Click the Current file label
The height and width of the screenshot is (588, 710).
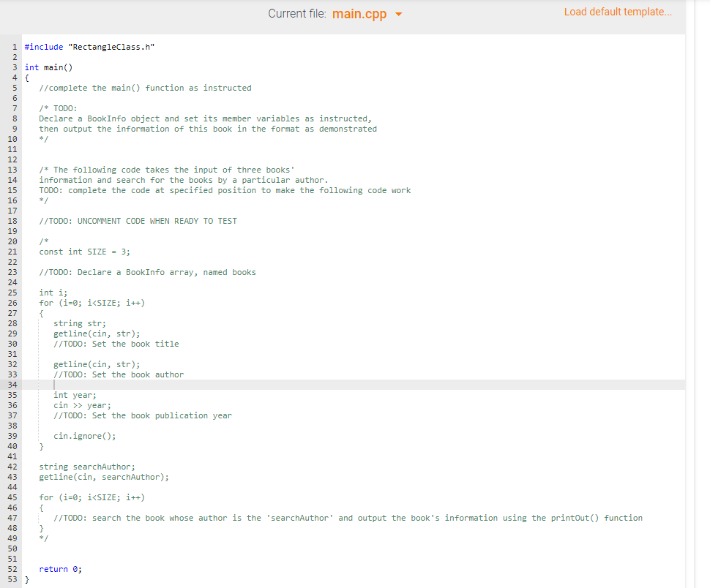pyautogui.click(x=295, y=13)
